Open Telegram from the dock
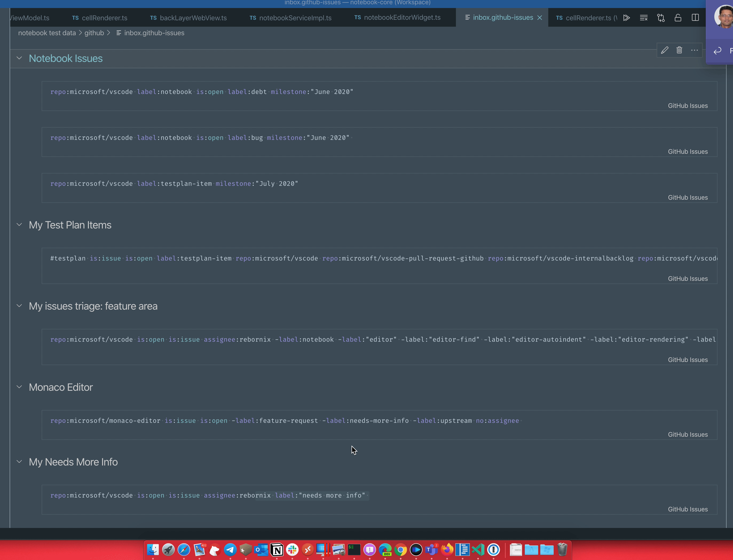This screenshot has width=733, height=560. click(x=230, y=550)
